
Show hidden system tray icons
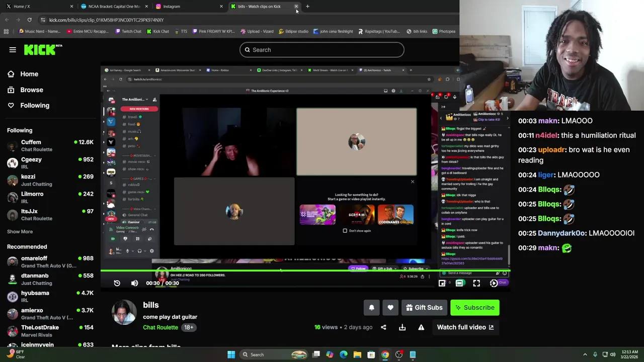[585, 354]
